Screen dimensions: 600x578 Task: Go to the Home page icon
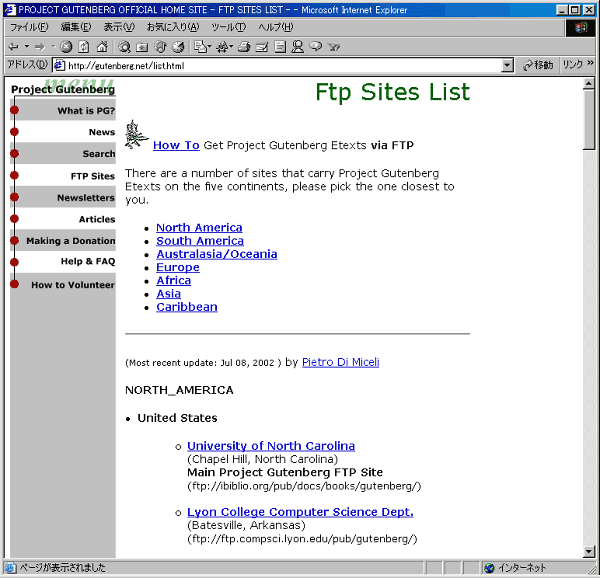[102, 47]
